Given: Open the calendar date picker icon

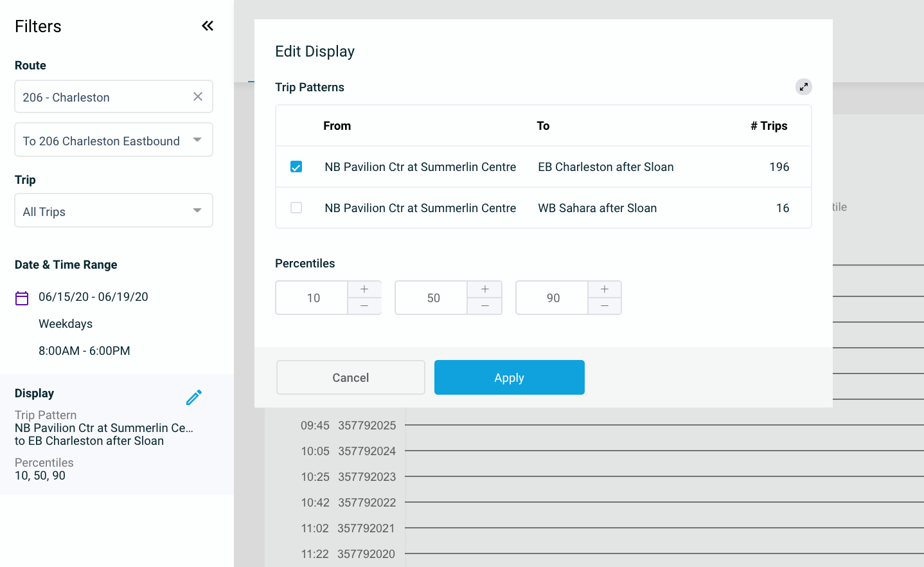Looking at the screenshot, I should (22, 298).
